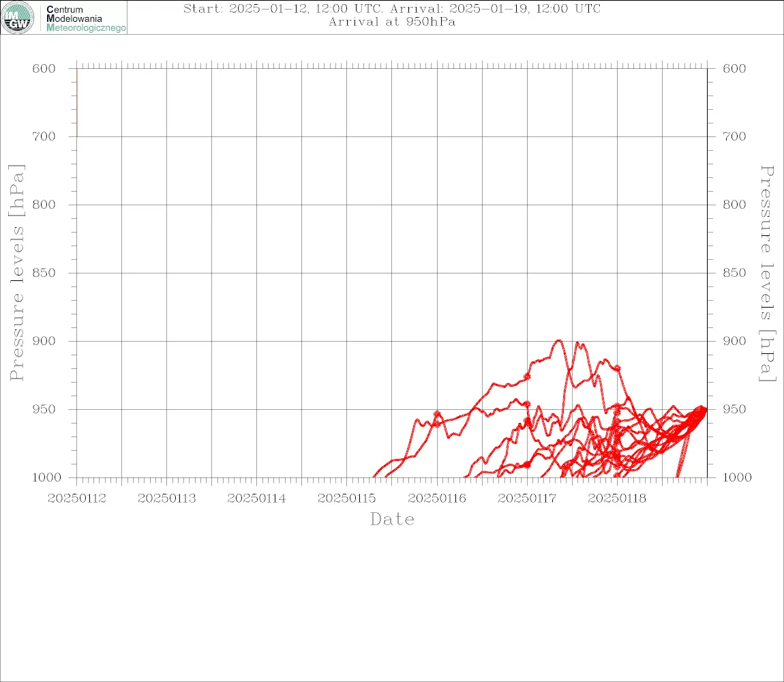Click the left axis label 950
The height and width of the screenshot is (682, 784).
point(44,409)
